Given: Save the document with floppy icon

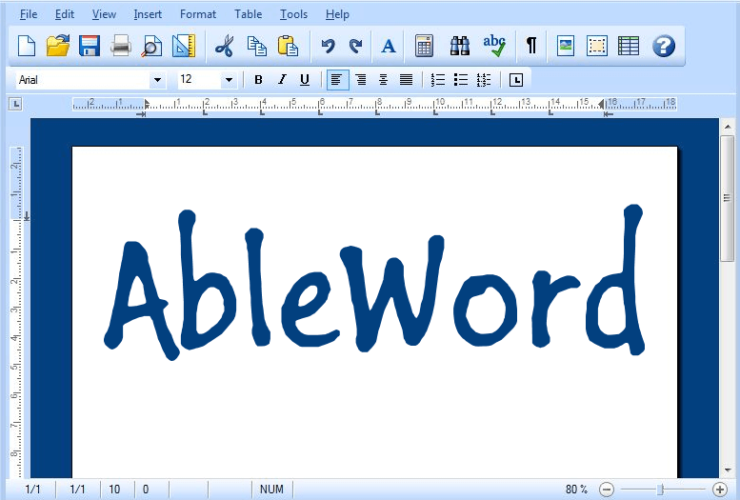Looking at the screenshot, I should pyautogui.click(x=89, y=46).
